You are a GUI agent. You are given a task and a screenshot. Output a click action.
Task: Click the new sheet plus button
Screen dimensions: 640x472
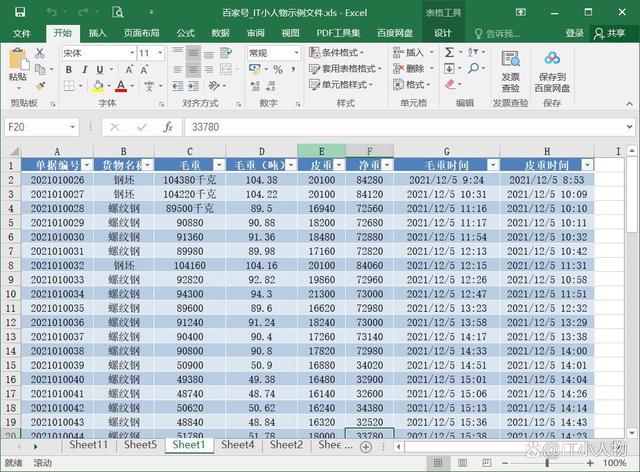coord(365,445)
